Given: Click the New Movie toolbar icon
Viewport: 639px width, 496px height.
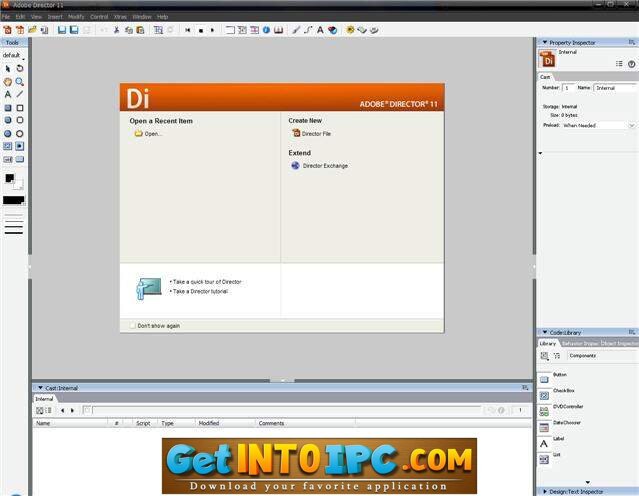Looking at the screenshot, I should pos(7,30).
